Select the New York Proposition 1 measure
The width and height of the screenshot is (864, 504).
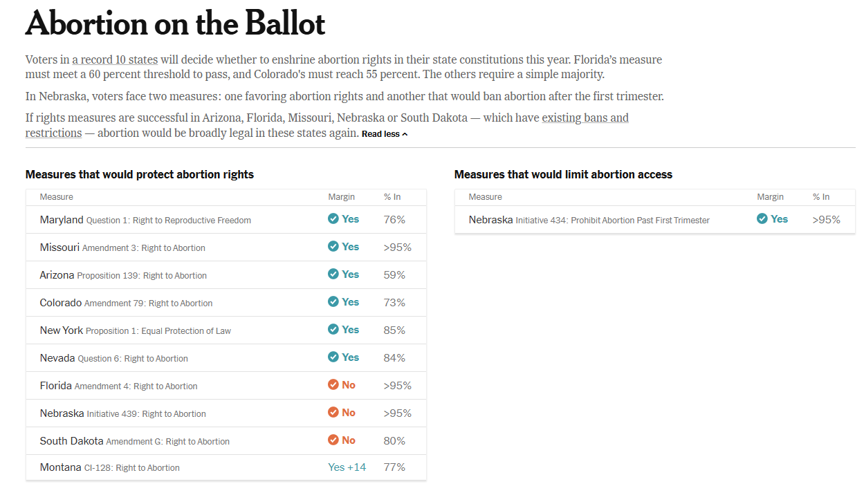click(x=136, y=330)
